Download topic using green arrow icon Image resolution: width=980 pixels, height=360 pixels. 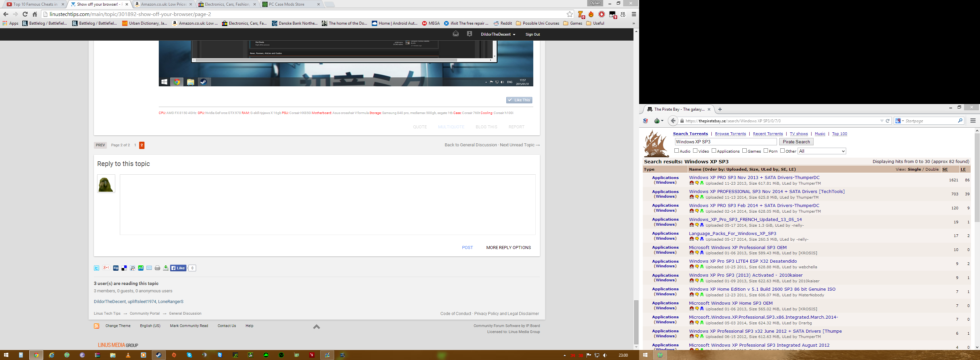point(166,268)
